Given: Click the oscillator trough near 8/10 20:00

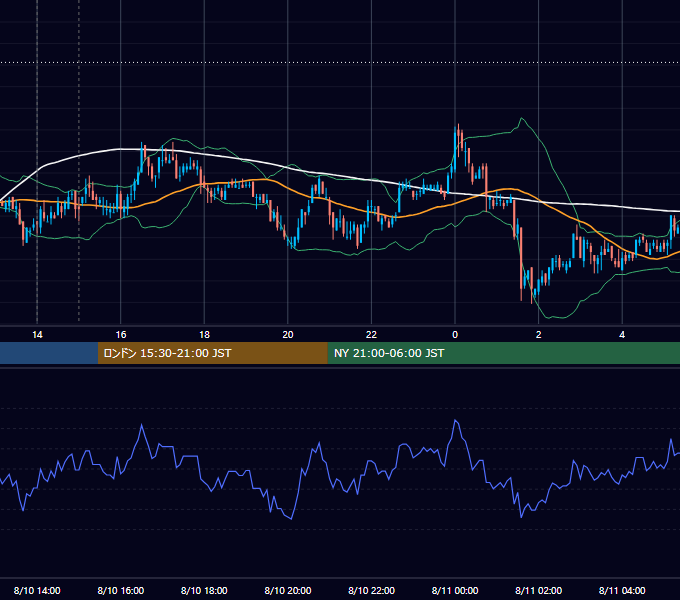Looking at the screenshot, I should click(291, 518).
